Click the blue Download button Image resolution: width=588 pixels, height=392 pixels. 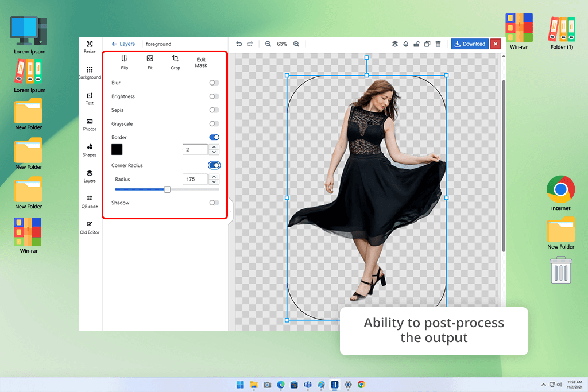(x=469, y=44)
